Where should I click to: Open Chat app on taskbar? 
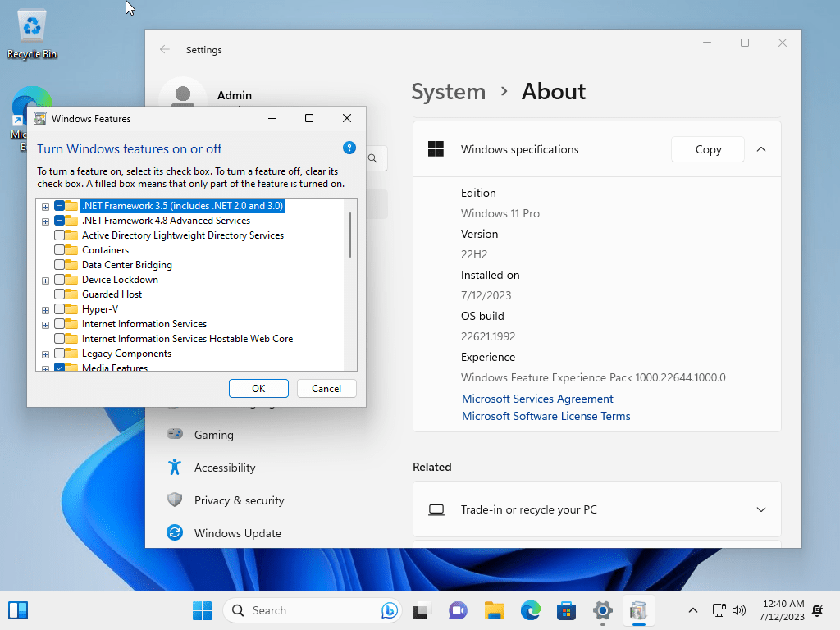click(458, 610)
